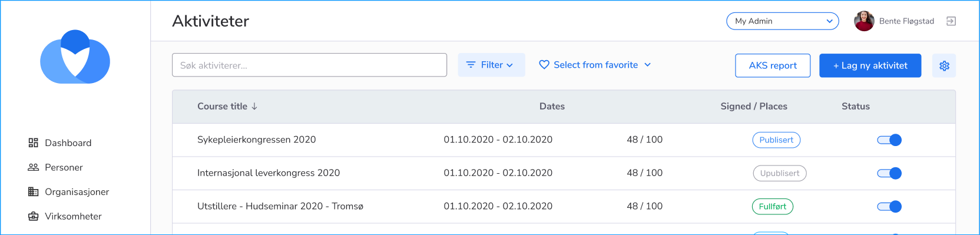Expand the Select from favorite chevron
Screen dimensions: 980x235
click(647, 65)
